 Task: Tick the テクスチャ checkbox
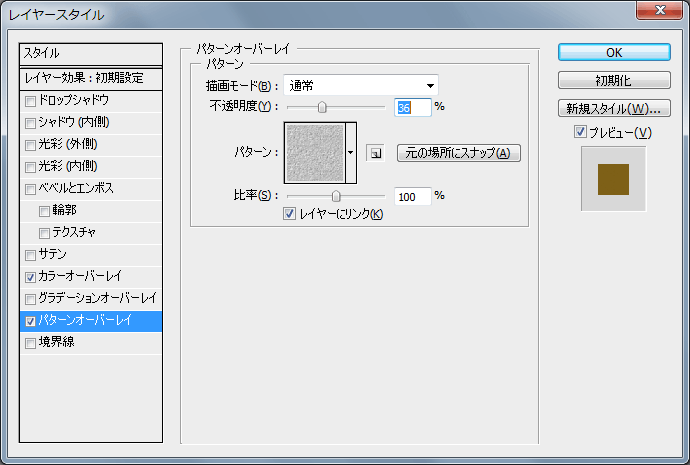(x=44, y=233)
